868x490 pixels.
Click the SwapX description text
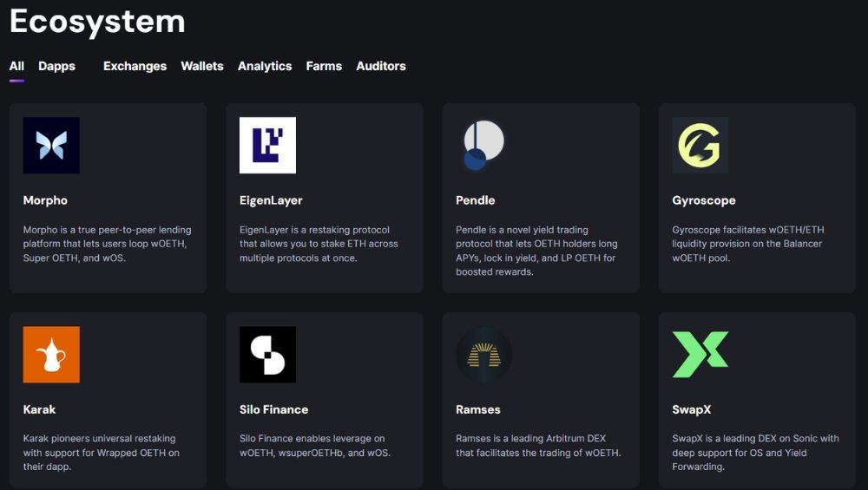coord(755,452)
